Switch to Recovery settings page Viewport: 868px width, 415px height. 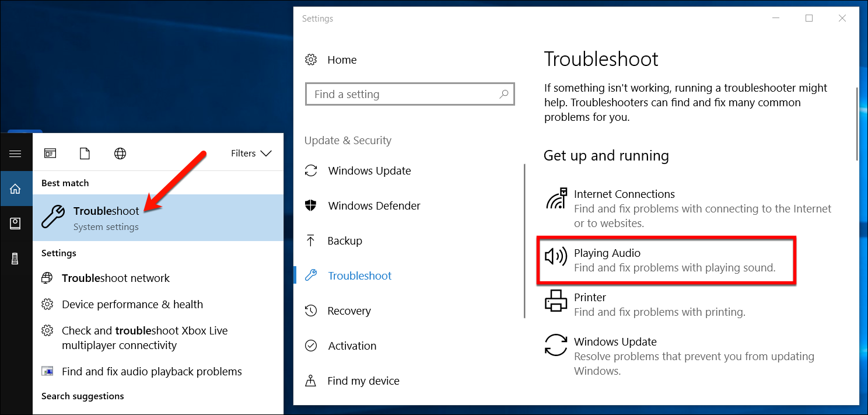pos(349,311)
